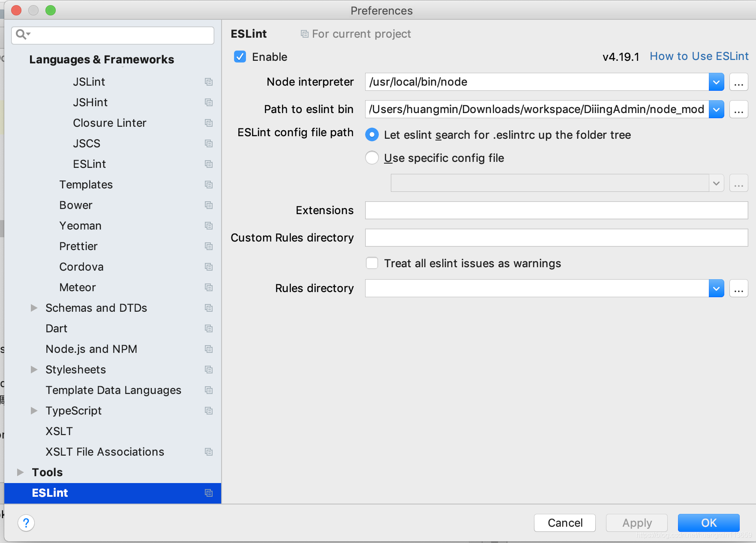Browse for Node interpreter with ellipsis button

click(738, 82)
